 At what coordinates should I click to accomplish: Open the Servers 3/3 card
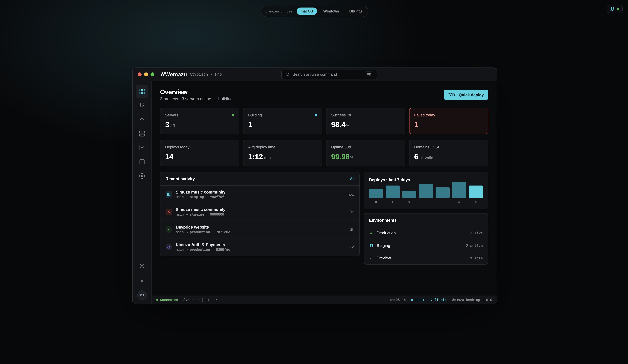[199, 121]
